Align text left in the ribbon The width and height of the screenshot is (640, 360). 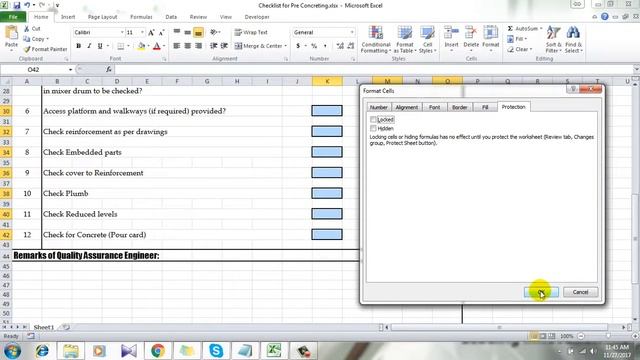pyautogui.click(x=177, y=46)
